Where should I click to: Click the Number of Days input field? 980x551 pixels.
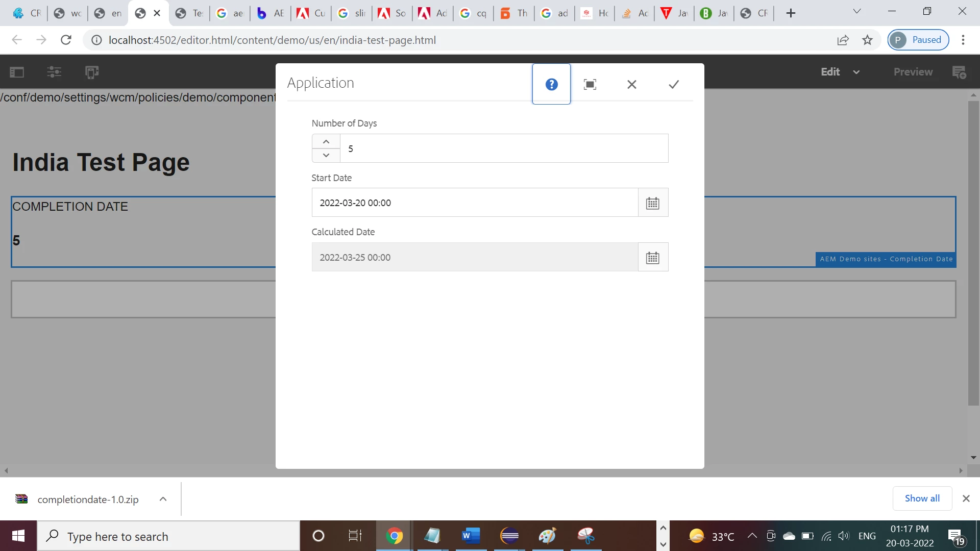[x=503, y=148]
